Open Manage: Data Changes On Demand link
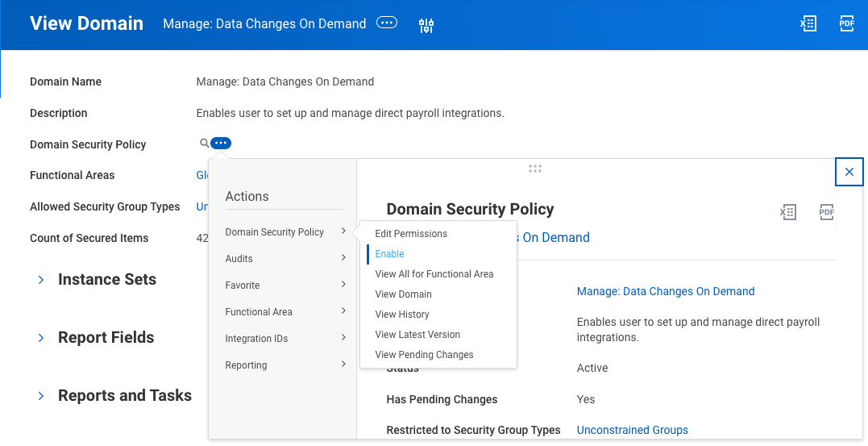The height and width of the screenshot is (446, 868). click(x=665, y=291)
